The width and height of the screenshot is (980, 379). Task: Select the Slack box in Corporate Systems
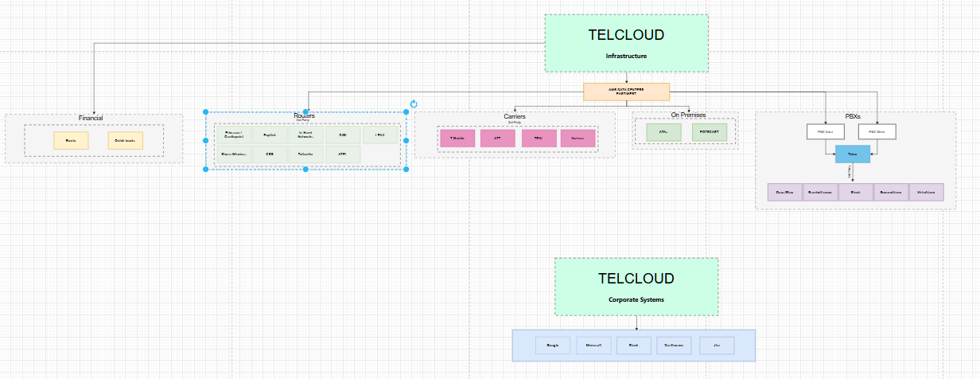click(633, 345)
